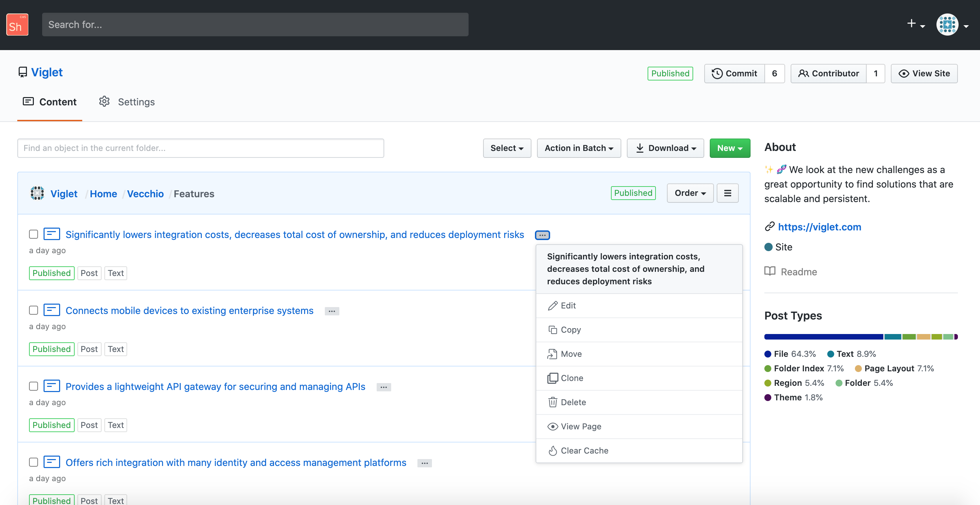Click the View Page eye icon in menu
Viewport: 980px width, 505px height.
coord(553,427)
